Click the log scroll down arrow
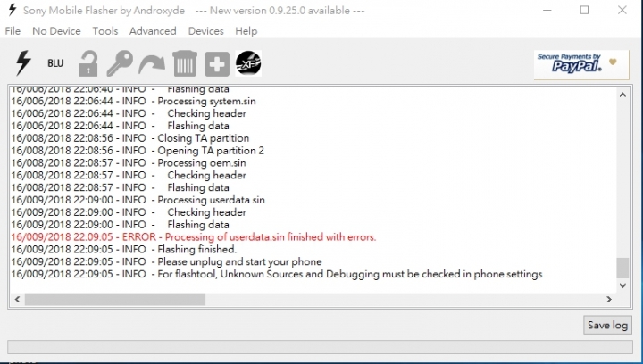The width and height of the screenshot is (643, 364). pos(622,285)
